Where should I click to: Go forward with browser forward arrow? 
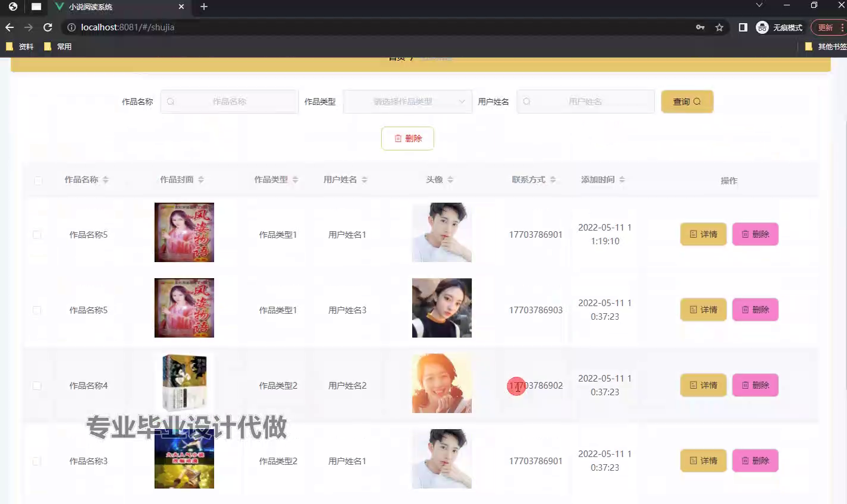(29, 27)
